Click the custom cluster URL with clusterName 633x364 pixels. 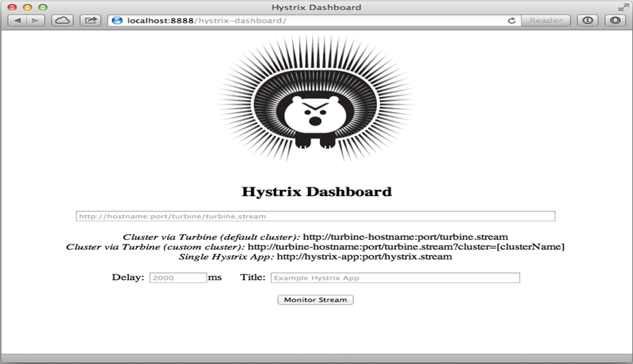(x=406, y=247)
